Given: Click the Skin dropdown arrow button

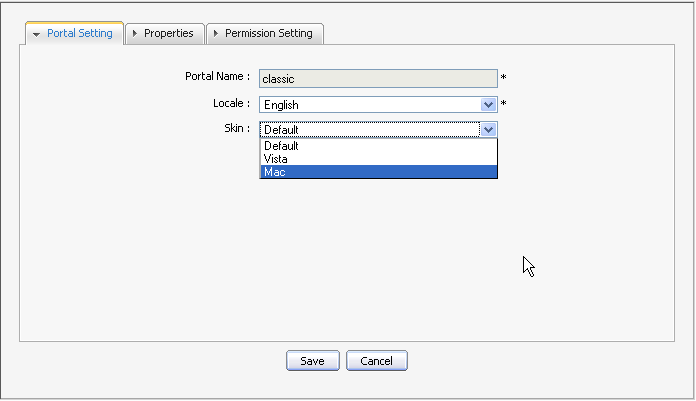Looking at the screenshot, I should pyautogui.click(x=488, y=130).
